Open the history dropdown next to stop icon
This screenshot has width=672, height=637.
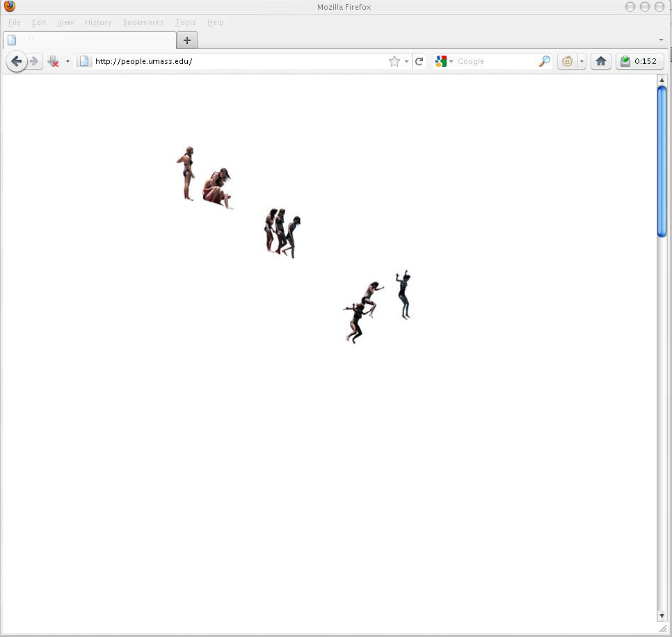click(67, 62)
